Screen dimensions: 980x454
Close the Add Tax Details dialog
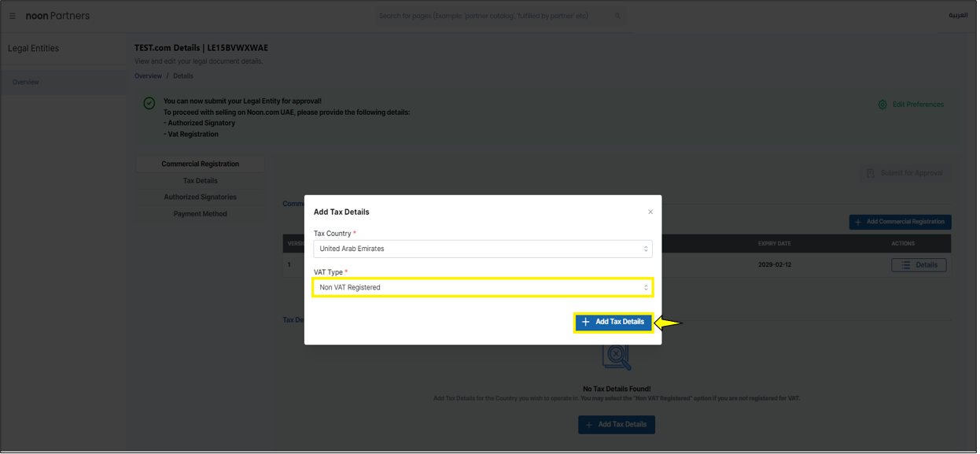click(650, 212)
